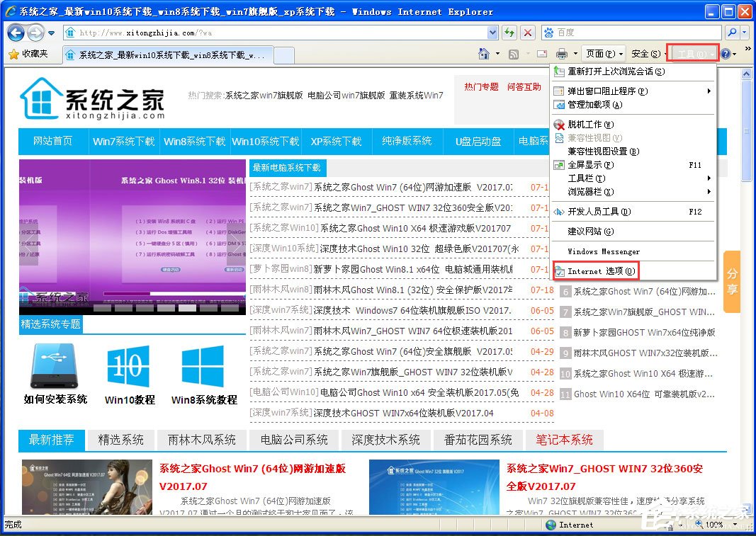Click the Win8系统教程 Windows icon
The image size is (756, 536).
[x=205, y=368]
